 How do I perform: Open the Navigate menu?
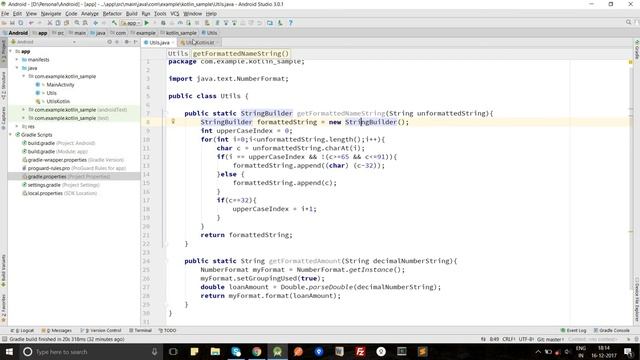pyautogui.click(x=51, y=13)
